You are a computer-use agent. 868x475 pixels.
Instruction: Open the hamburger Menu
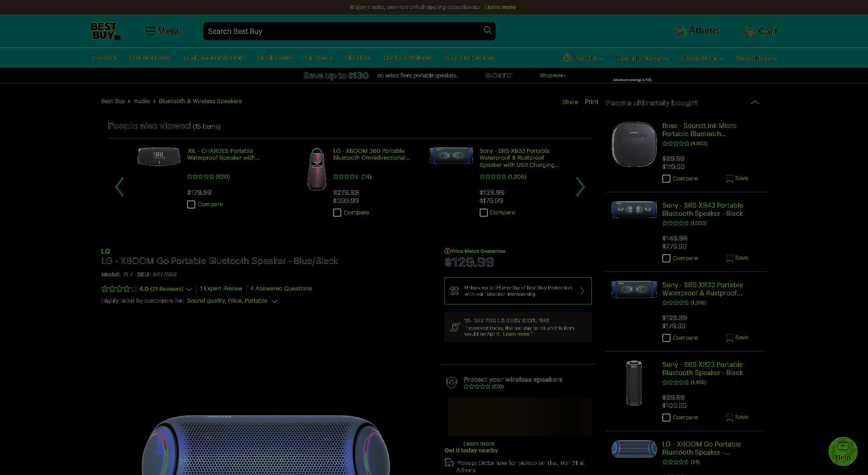coord(163,31)
